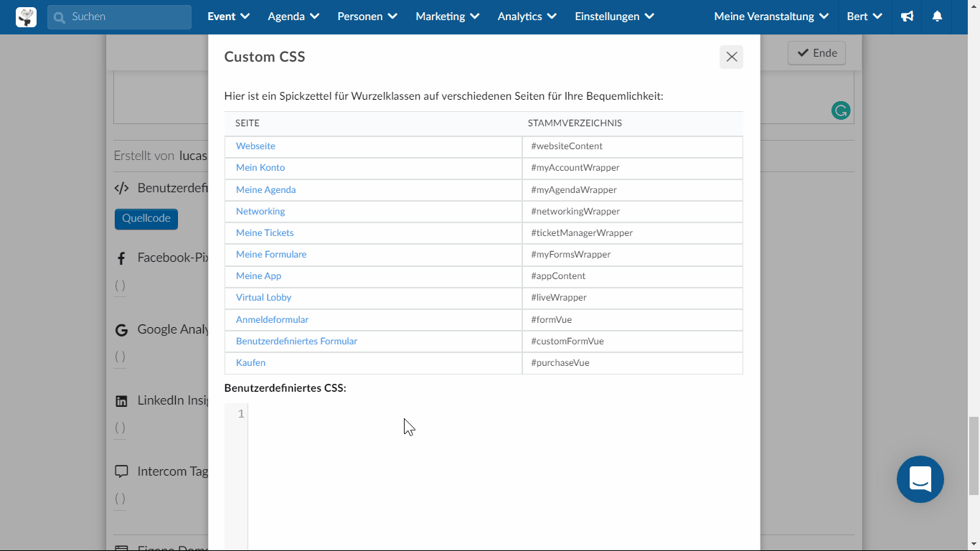Click line number 1 in editor gutter

[241, 414]
